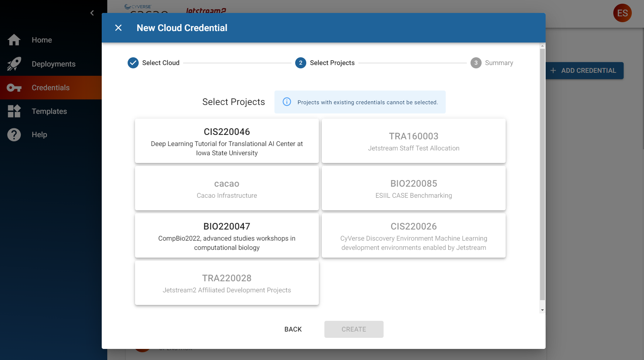Open the Home icon in sidebar

[x=14, y=40]
